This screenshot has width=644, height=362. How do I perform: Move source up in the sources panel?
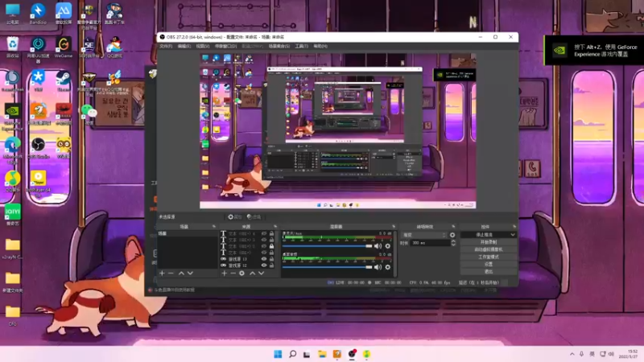click(252, 273)
